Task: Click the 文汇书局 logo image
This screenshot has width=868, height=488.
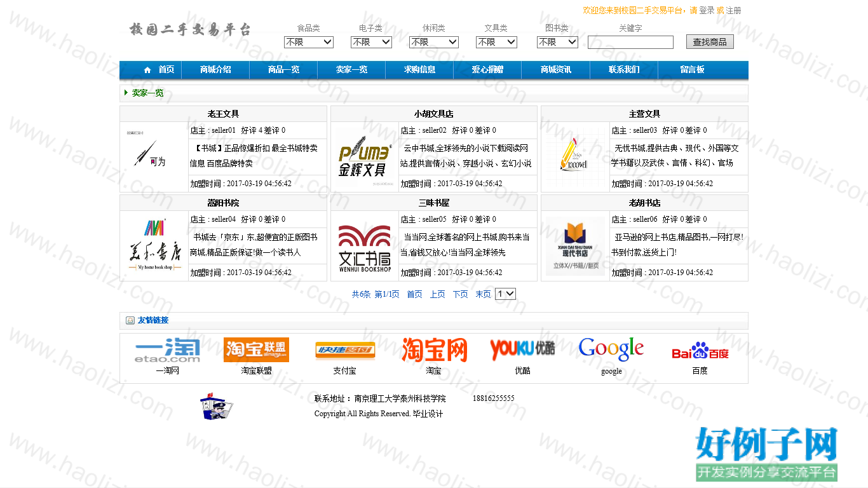Action: click(365, 246)
